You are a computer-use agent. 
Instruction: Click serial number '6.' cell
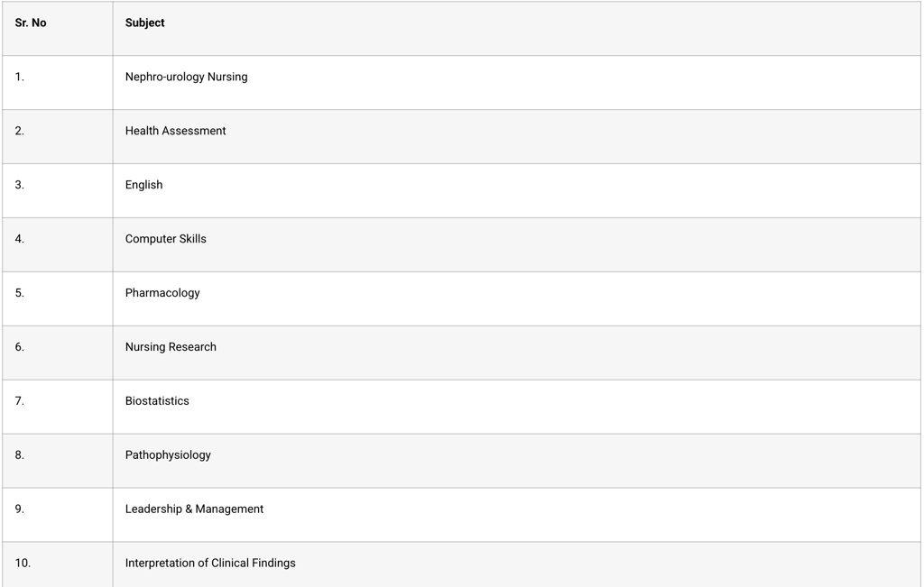click(19, 347)
